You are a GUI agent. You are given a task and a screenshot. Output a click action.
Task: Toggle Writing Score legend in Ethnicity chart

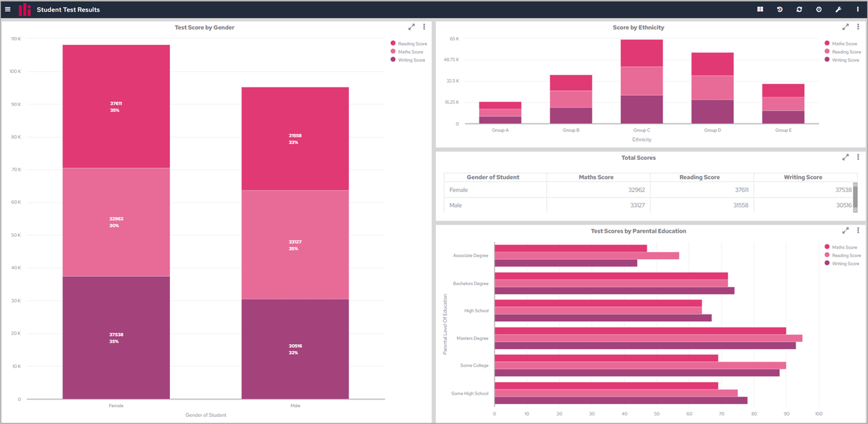(842, 60)
